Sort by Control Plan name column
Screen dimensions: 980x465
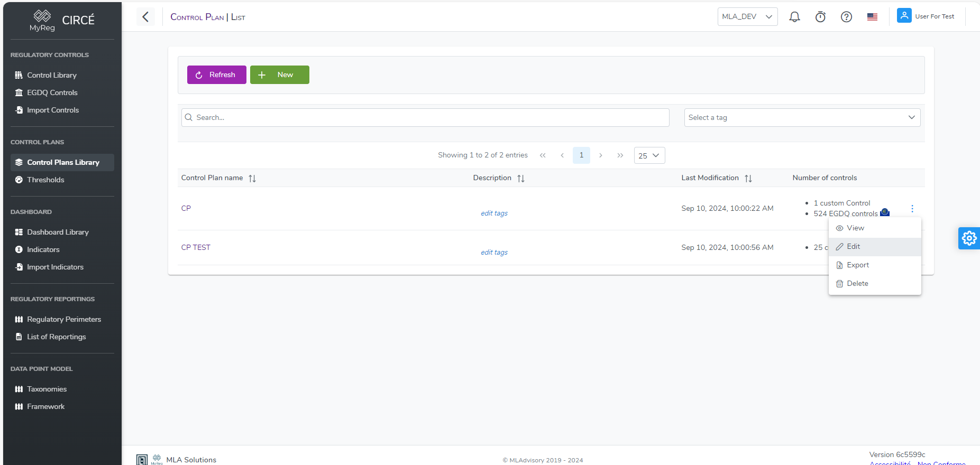pyautogui.click(x=252, y=179)
